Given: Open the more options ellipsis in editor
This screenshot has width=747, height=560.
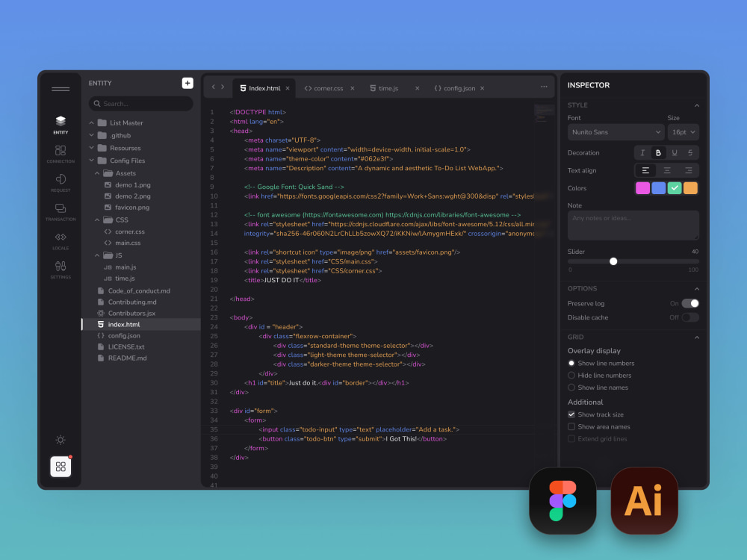Looking at the screenshot, I should coord(544,87).
